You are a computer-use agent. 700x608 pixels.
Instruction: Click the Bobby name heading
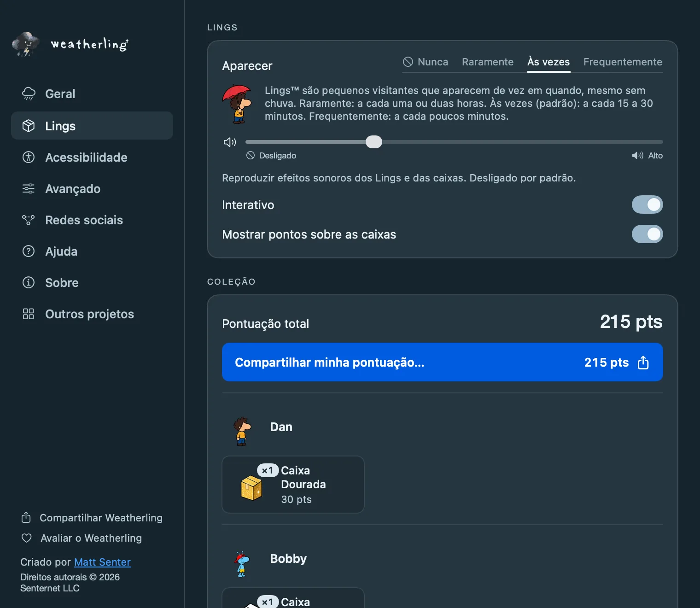288,559
